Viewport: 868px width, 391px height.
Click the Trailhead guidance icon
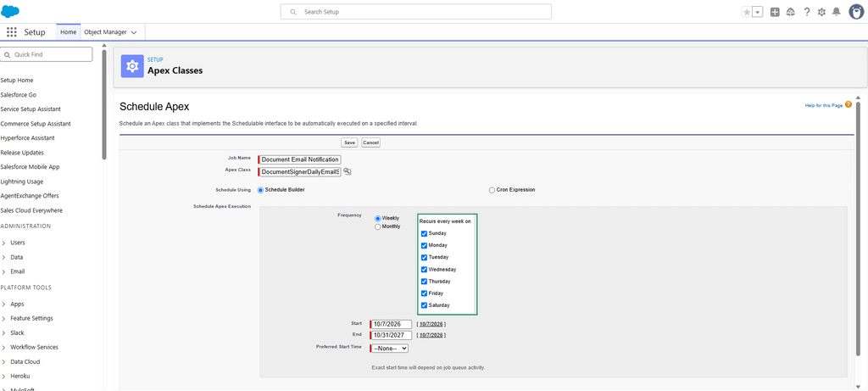pos(791,12)
